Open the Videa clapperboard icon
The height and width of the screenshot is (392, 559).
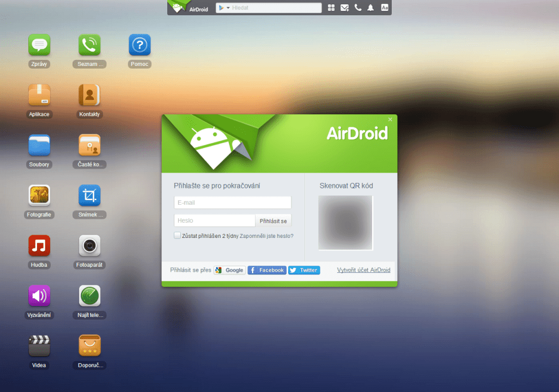(39, 346)
